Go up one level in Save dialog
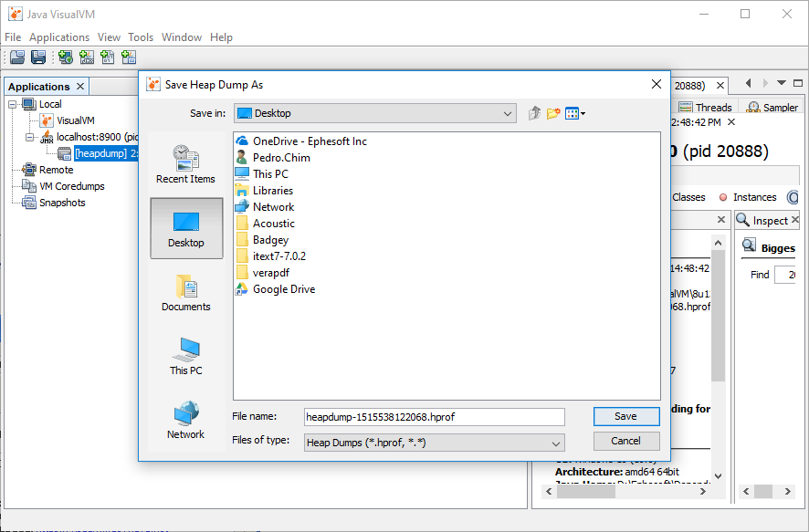The image size is (809, 532). tap(534, 113)
